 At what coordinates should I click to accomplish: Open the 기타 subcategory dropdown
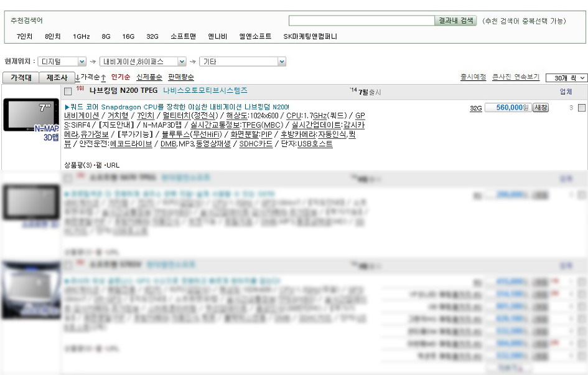coord(243,62)
